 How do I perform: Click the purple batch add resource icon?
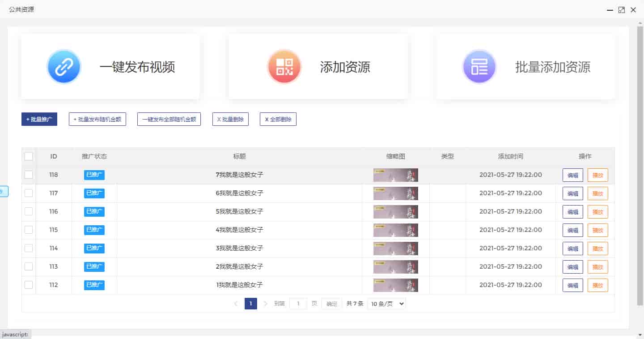(x=479, y=67)
